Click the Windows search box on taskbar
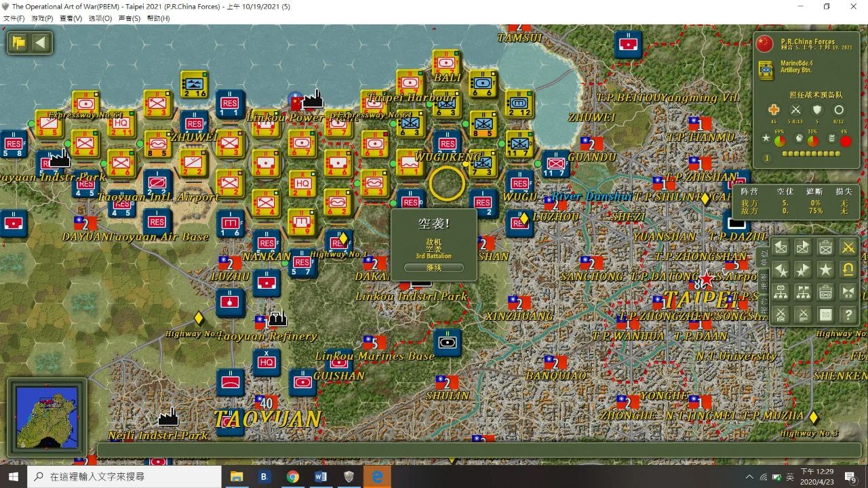868x488 pixels. [x=125, y=476]
